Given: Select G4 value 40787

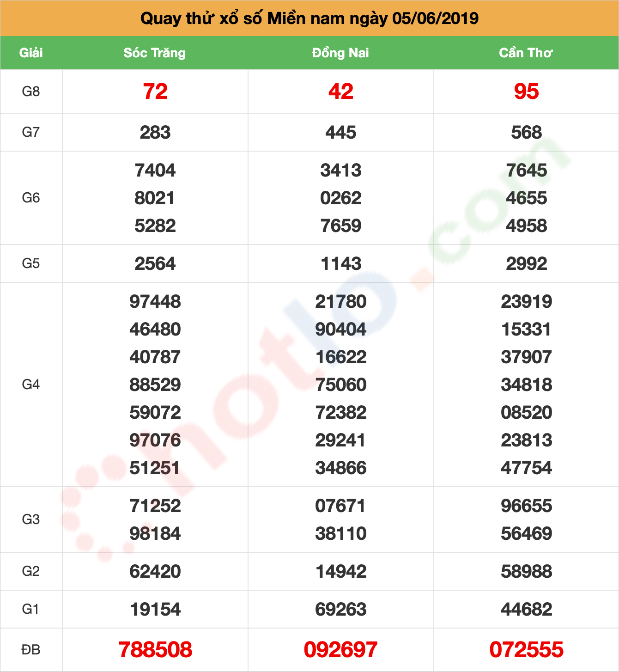Looking at the screenshot, I should [155, 357].
